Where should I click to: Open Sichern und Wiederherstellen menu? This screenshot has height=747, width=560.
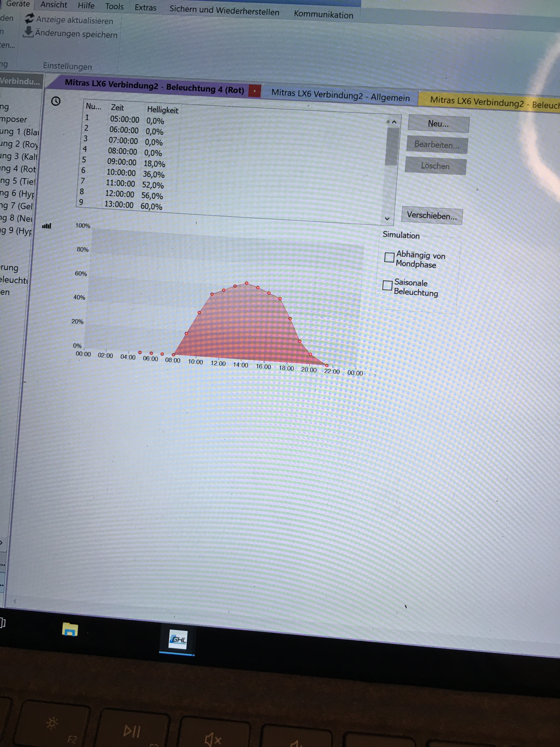click(224, 11)
